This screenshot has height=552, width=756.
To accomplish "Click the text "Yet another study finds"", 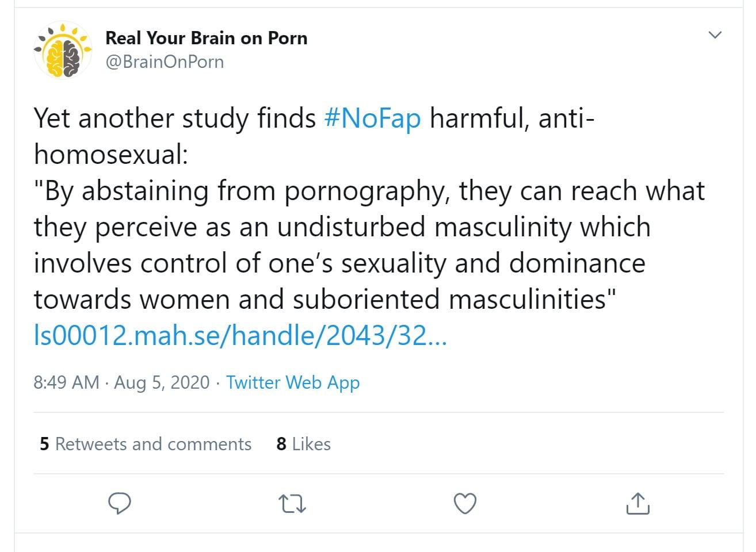I will pyautogui.click(x=174, y=118).
